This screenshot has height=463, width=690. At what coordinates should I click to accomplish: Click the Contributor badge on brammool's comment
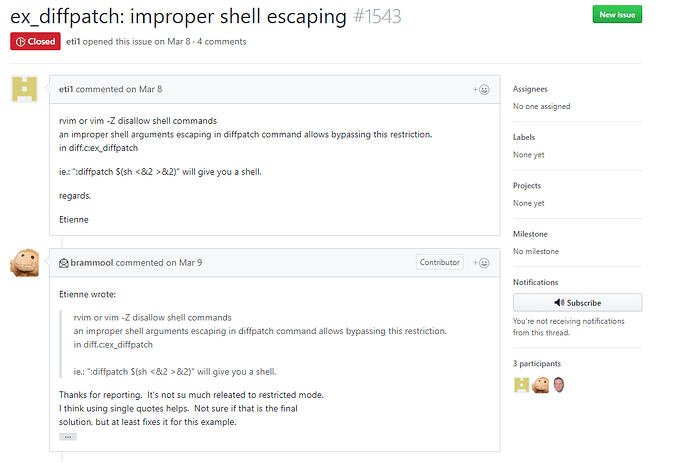click(x=440, y=262)
